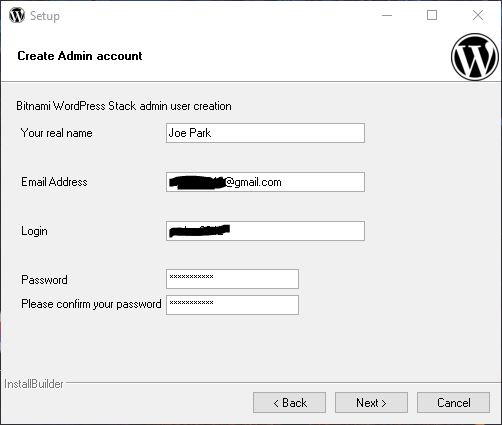Click the Bitnami WordPress Stack description text
This screenshot has height=425, width=502.
click(124, 106)
